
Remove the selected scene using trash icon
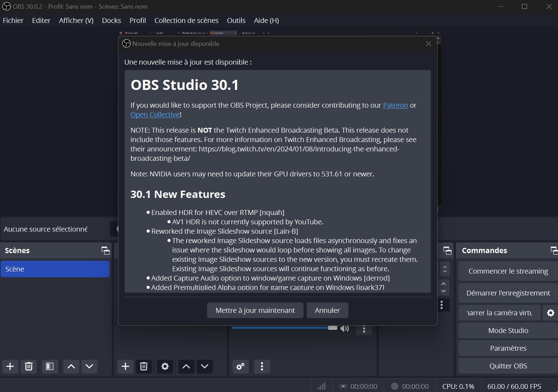tap(29, 366)
